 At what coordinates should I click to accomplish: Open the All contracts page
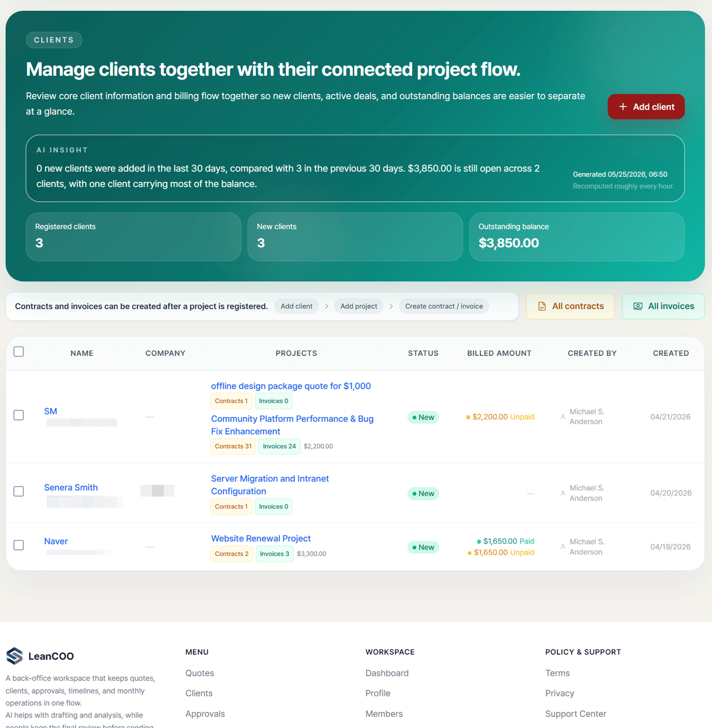point(570,306)
